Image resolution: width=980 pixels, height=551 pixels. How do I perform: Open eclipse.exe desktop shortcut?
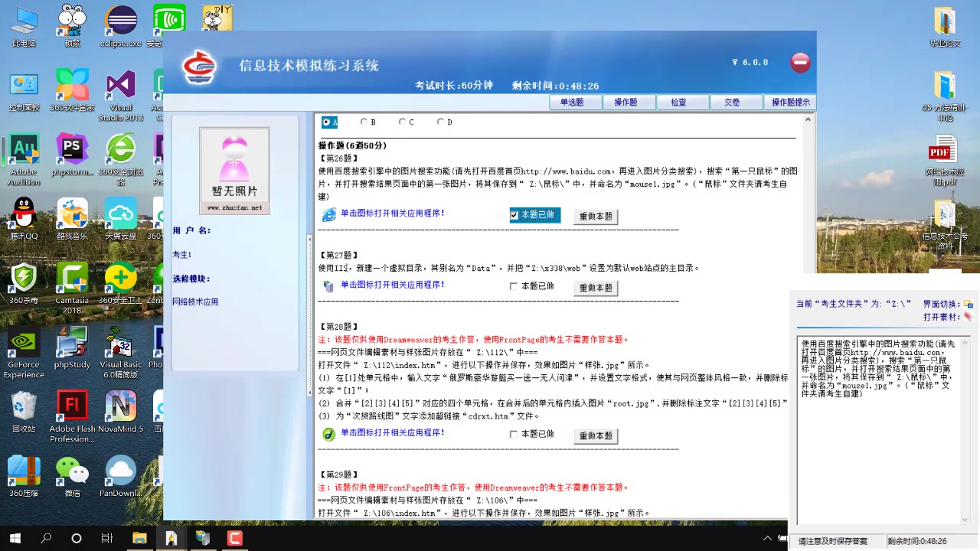[x=121, y=27]
